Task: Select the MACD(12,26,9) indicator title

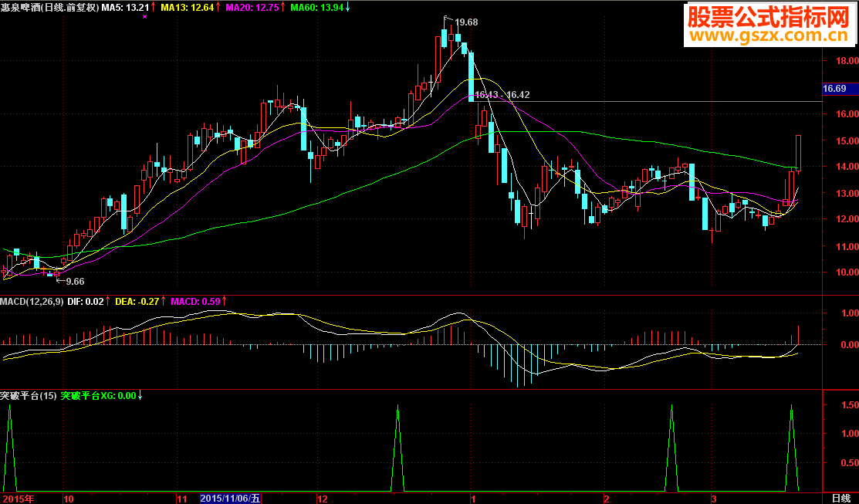Action: [32, 301]
